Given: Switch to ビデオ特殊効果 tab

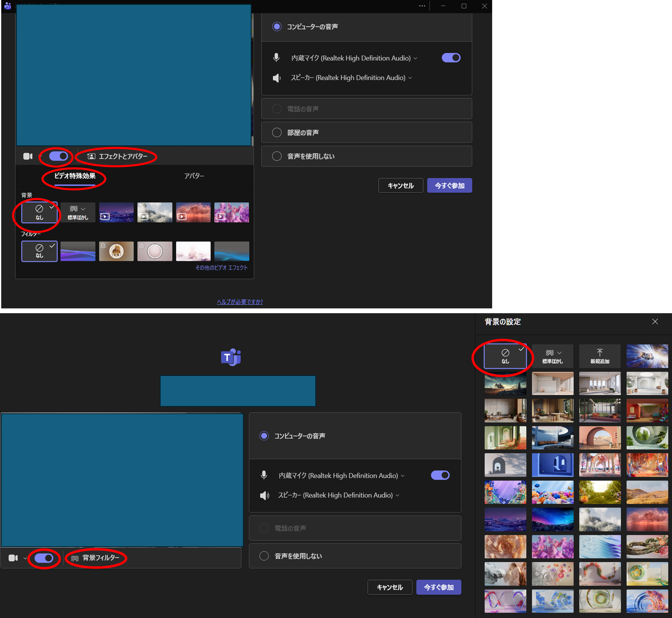Looking at the screenshot, I should (75, 176).
